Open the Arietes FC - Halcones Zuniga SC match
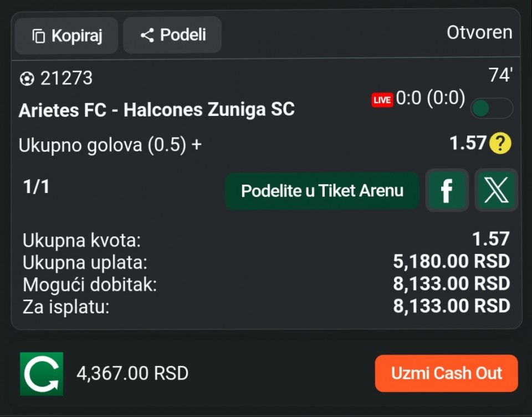 (x=156, y=110)
